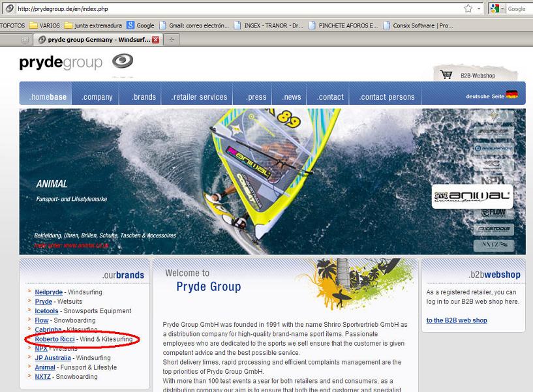This screenshot has height=392, width=533.
Task: Open the Gmail correo electrónico bookmark
Action: click(194, 25)
